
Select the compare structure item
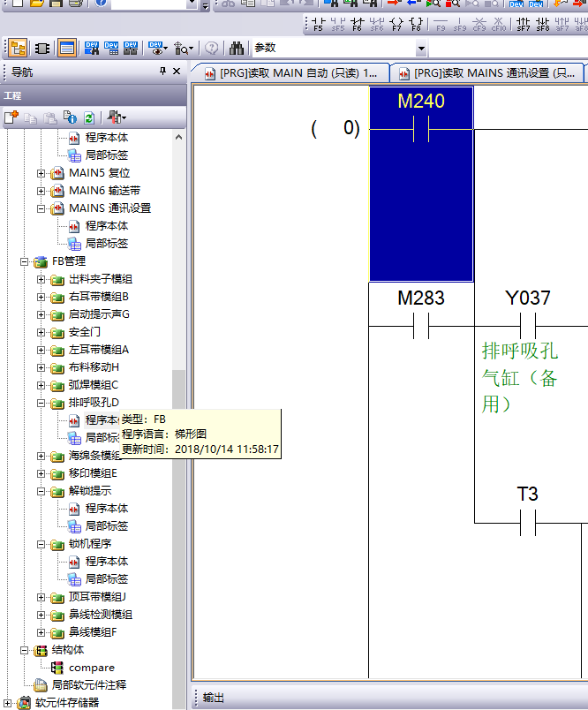click(91, 668)
